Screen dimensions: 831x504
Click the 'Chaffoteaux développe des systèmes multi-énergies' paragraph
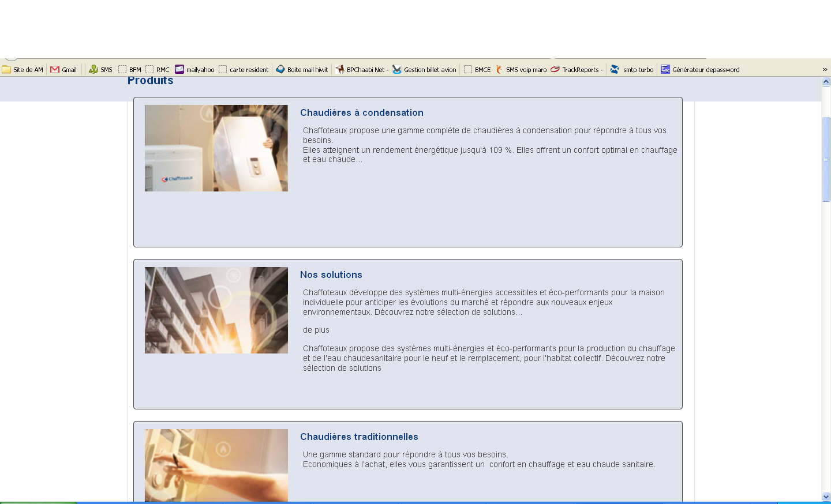[484, 302]
